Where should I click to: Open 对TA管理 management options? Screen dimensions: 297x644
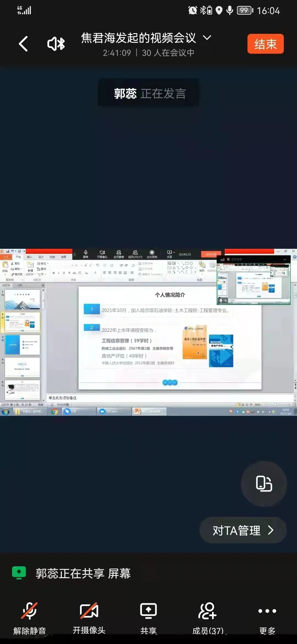coord(243,530)
